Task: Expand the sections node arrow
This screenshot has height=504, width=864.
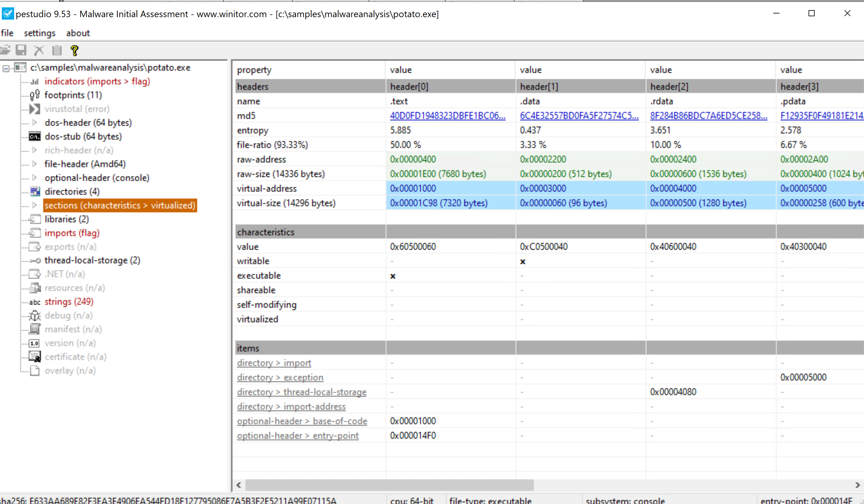Action: coord(35,205)
